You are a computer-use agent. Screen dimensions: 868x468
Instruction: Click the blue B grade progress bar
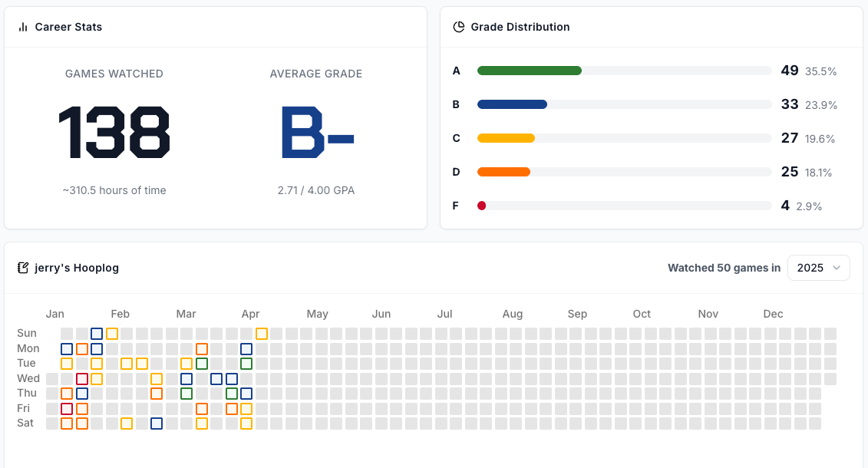click(x=512, y=104)
